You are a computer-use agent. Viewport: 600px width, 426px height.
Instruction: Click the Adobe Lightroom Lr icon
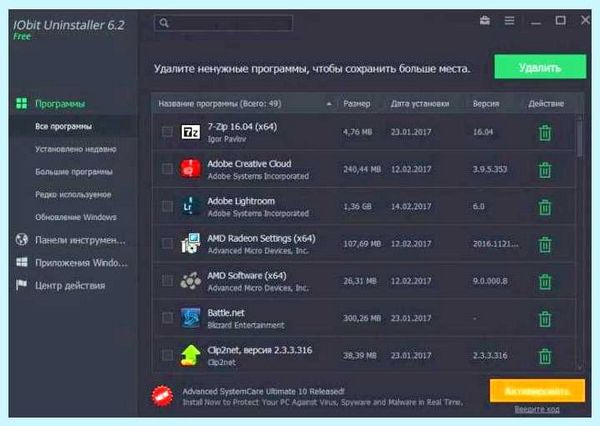191,206
